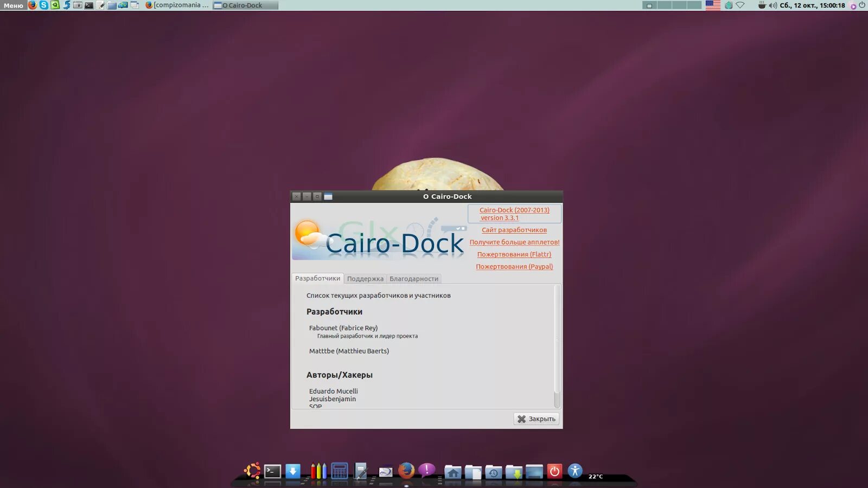Click the coffee cup caffeine indicator

[762, 5]
